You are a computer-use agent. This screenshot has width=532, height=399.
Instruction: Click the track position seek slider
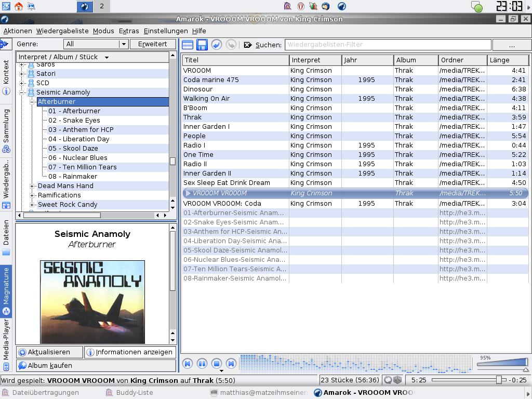point(469,380)
